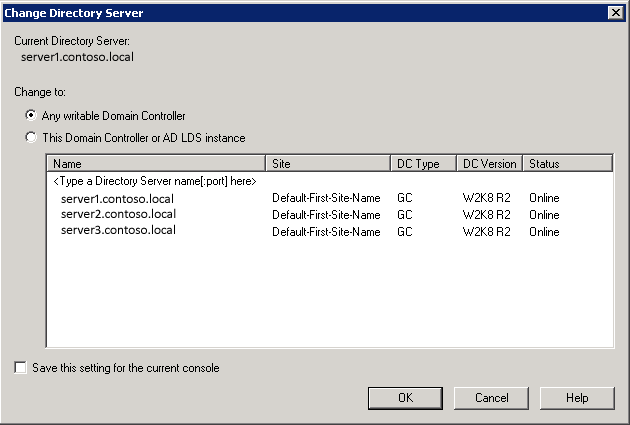
Task: Sort list by Site column header
Action: tap(328, 163)
